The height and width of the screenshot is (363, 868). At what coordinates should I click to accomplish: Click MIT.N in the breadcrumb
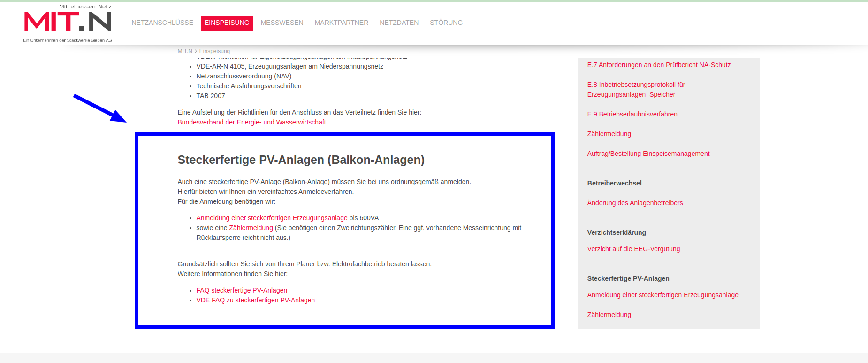(185, 51)
